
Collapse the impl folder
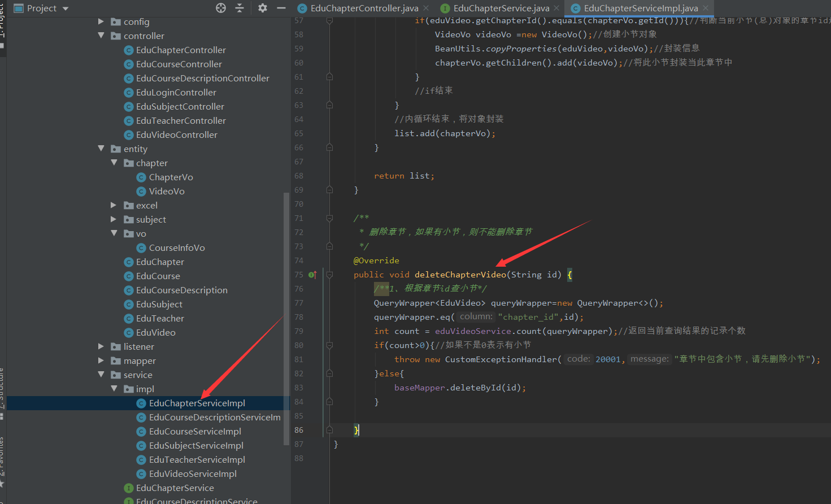(114, 389)
